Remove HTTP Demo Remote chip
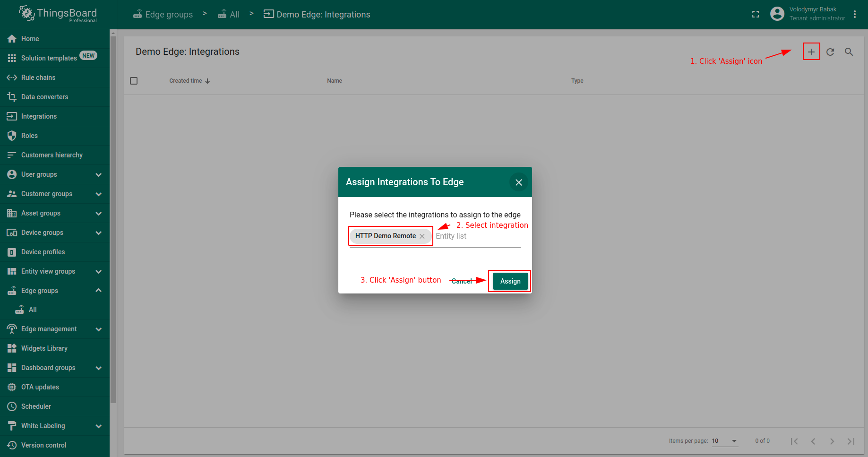This screenshot has height=457, width=868. 422,236
